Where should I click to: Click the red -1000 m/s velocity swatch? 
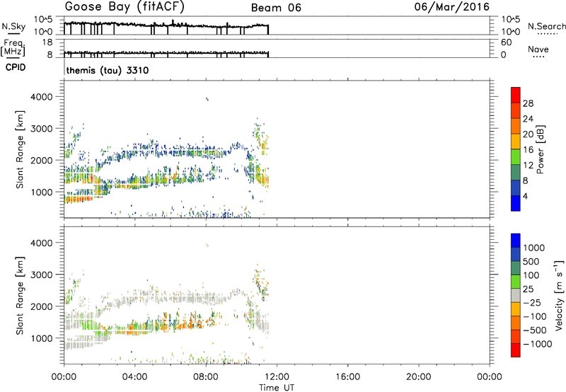tap(516, 350)
